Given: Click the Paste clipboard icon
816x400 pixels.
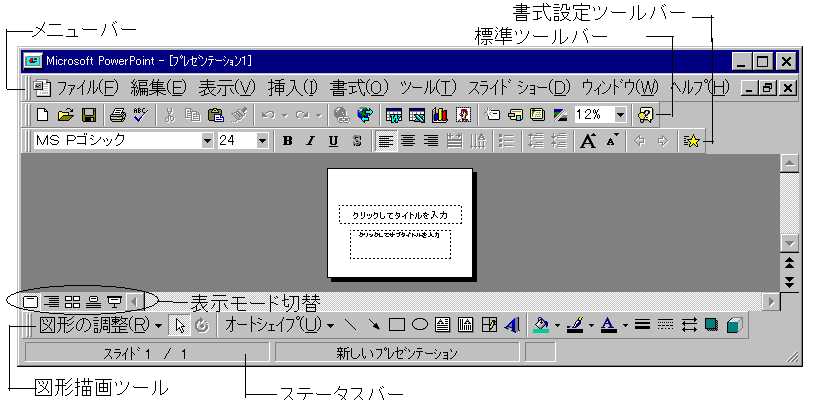Looking at the screenshot, I should tap(215, 115).
